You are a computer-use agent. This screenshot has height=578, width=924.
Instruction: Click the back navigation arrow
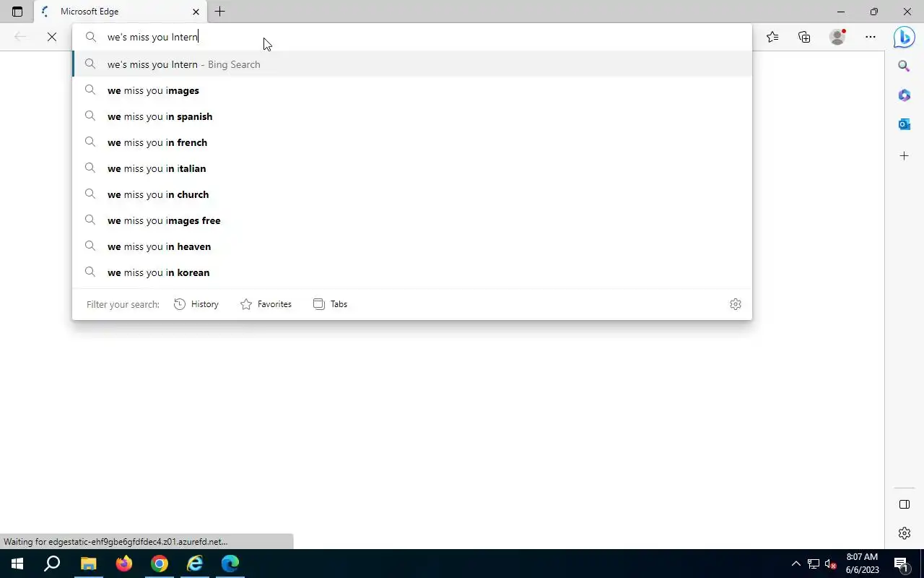(x=20, y=37)
